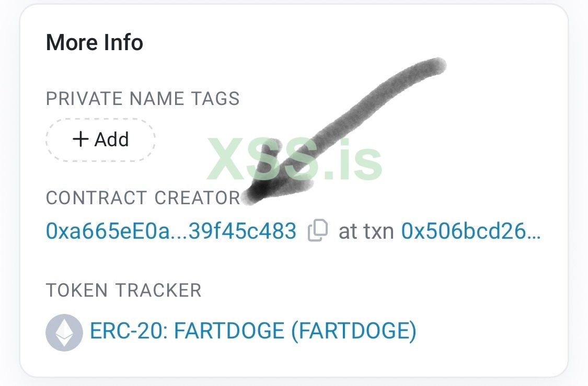Select the PRIVATE NAME TAGS label
Screen dimensions: 588x386
pos(143,99)
